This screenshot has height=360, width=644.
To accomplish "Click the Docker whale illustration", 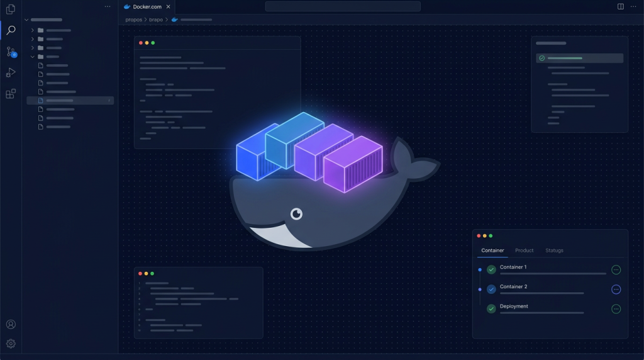I will pos(334,182).
